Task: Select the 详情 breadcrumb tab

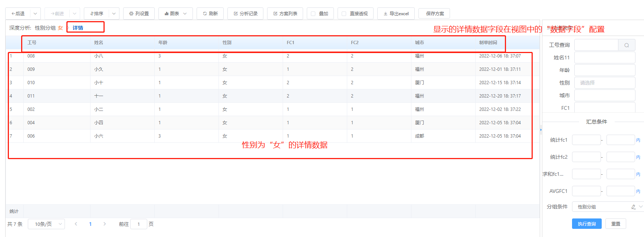Action: [x=78, y=28]
